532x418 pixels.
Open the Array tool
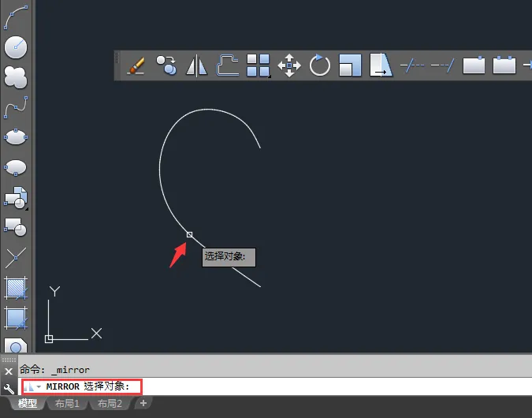click(259, 65)
